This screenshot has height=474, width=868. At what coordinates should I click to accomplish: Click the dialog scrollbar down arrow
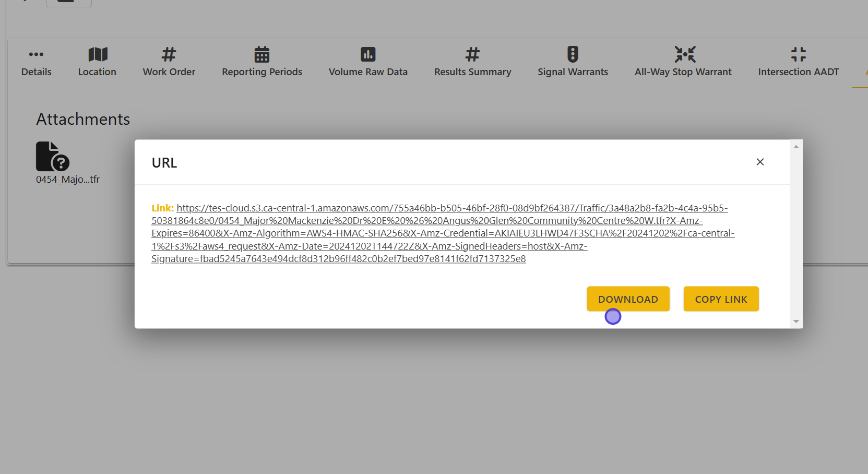[x=796, y=322]
